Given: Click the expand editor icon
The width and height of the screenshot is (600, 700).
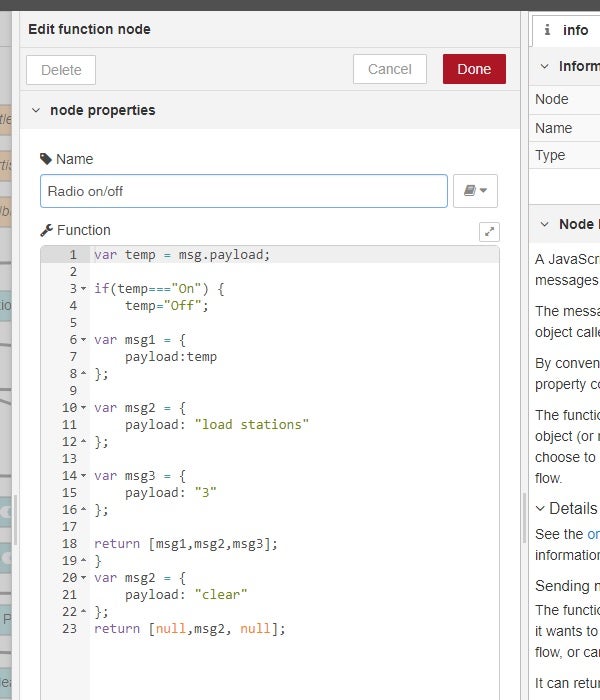Looking at the screenshot, I should [489, 231].
